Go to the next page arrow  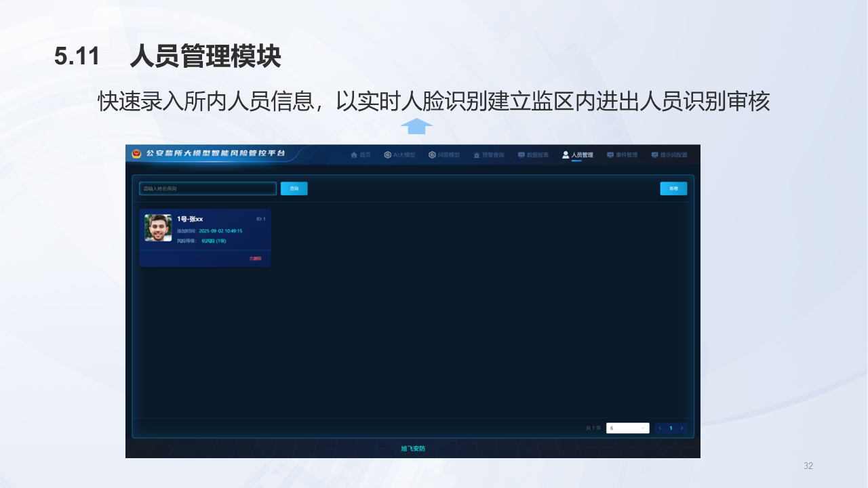[682, 428]
